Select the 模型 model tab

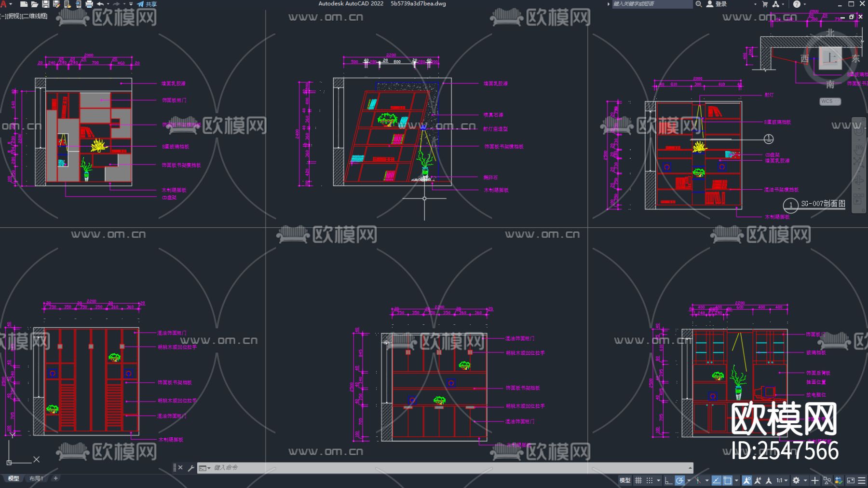(14, 478)
